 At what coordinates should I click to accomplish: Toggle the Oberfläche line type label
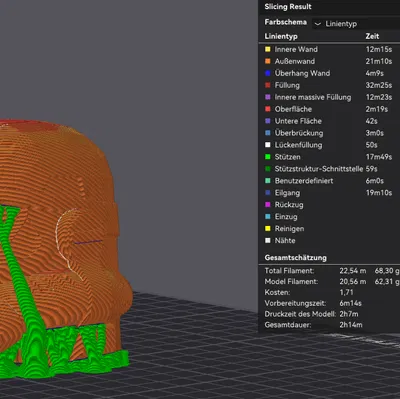pos(293,109)
